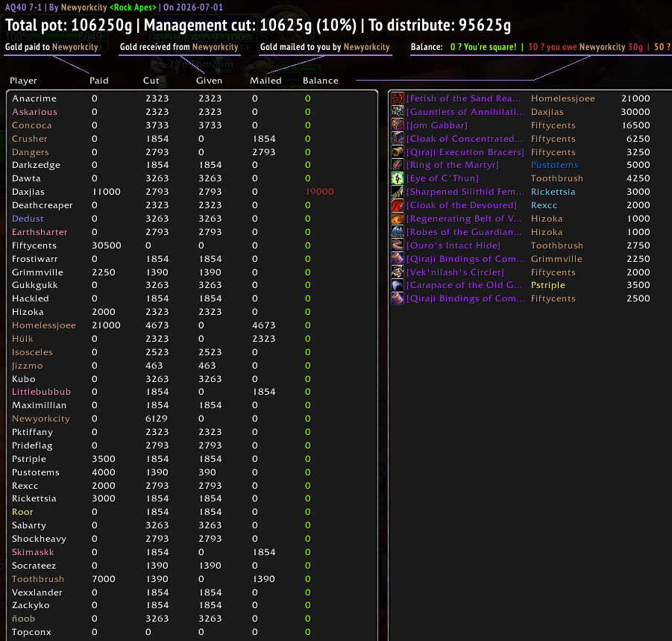Image resolution: width=672 pixels, height=641 pixels.
Task: Click the Cloak of the Devoured icon
Action: [x=398, y=205]
